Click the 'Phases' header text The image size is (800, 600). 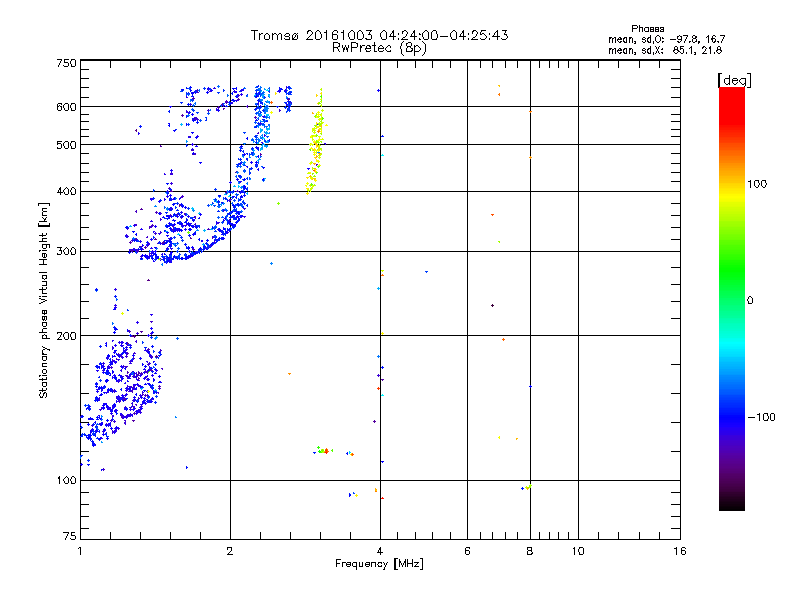point(647,29)
